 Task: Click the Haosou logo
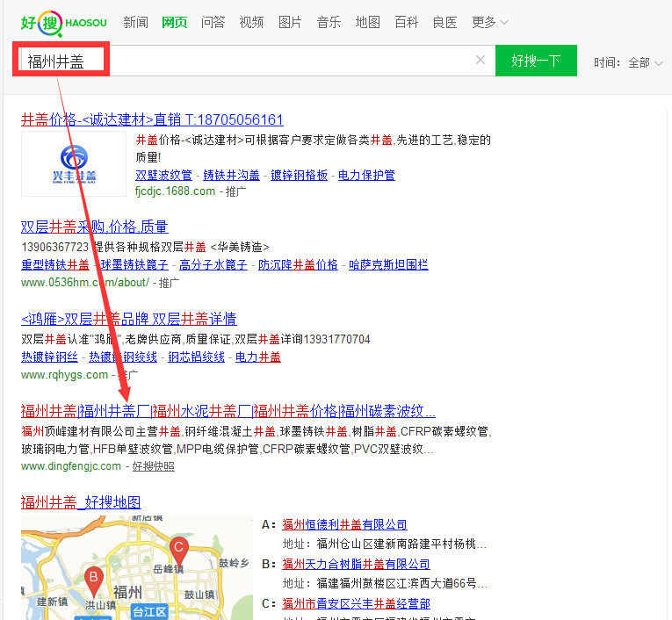coord(64,23)
